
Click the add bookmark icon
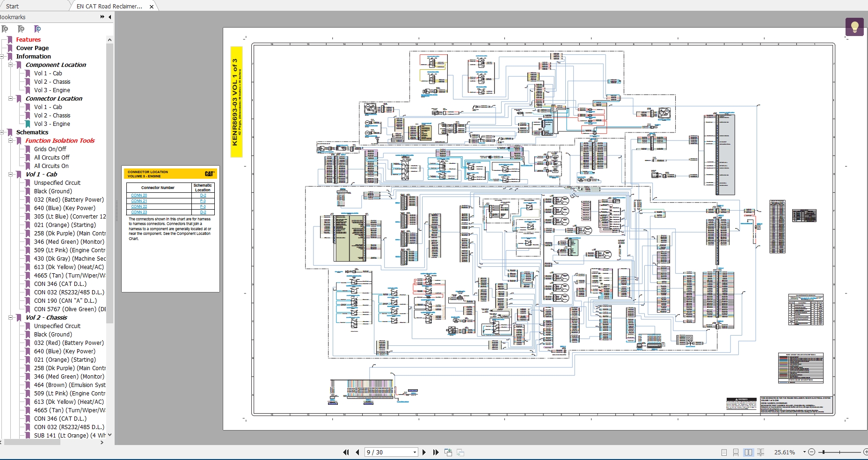point(21,29)
